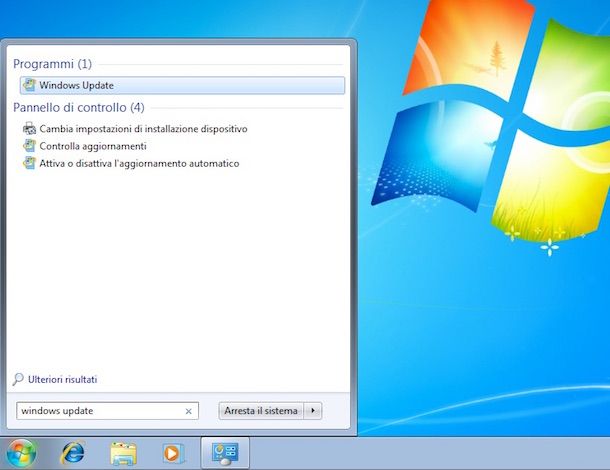This screenshot has height=470, width=610.
Task: Click the printer icon beside Cambia impostazioni
Action: (x=29, y=128)
